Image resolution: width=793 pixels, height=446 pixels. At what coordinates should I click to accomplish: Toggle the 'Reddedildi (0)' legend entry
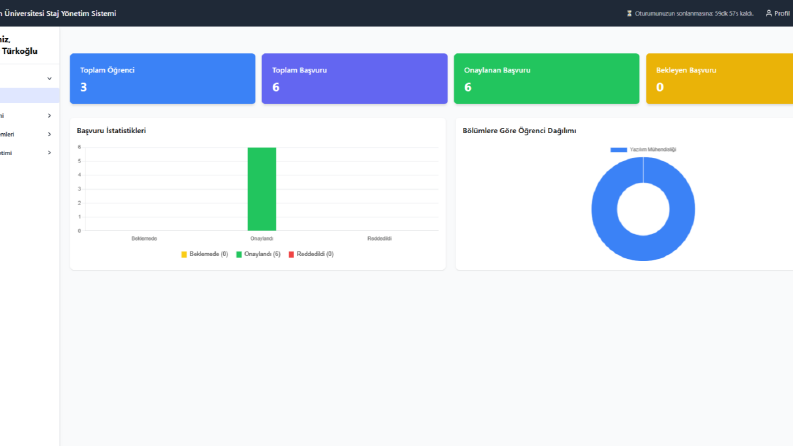311,254
